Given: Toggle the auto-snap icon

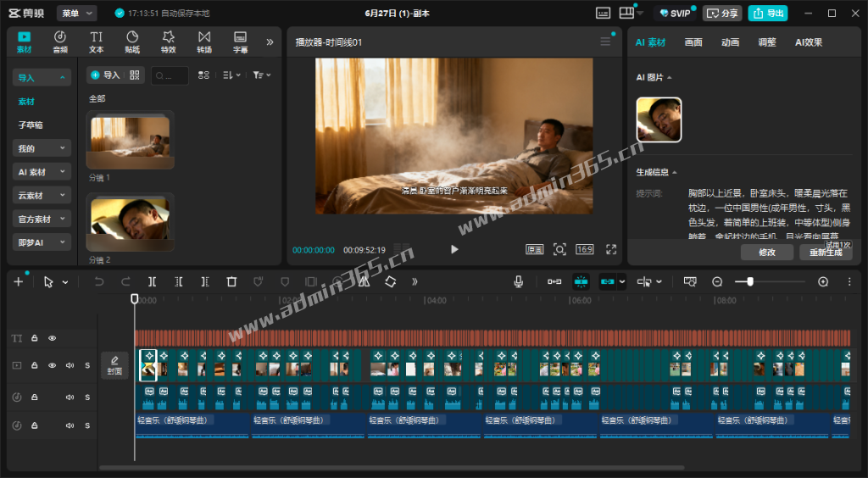Looking at the screenshot, I should 581,281.
